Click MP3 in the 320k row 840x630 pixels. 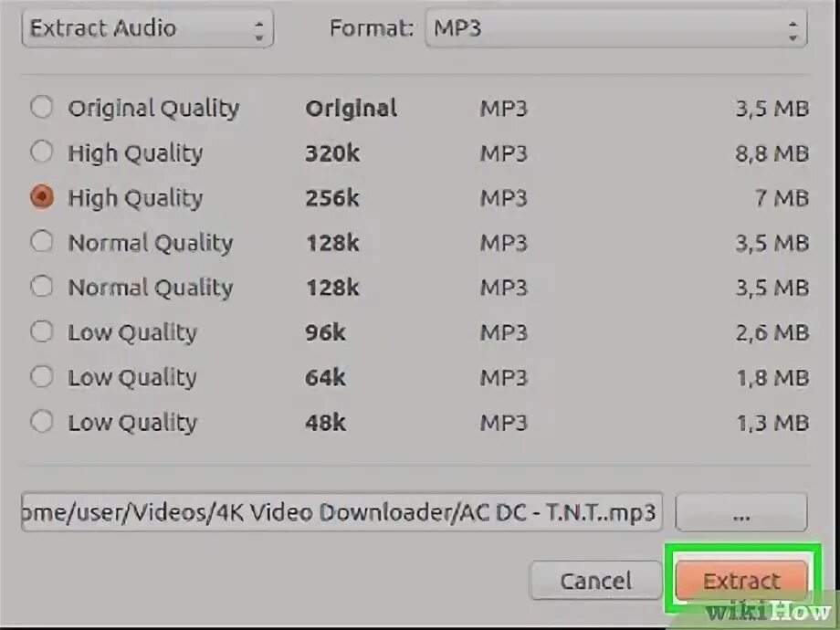click(504, 154)
